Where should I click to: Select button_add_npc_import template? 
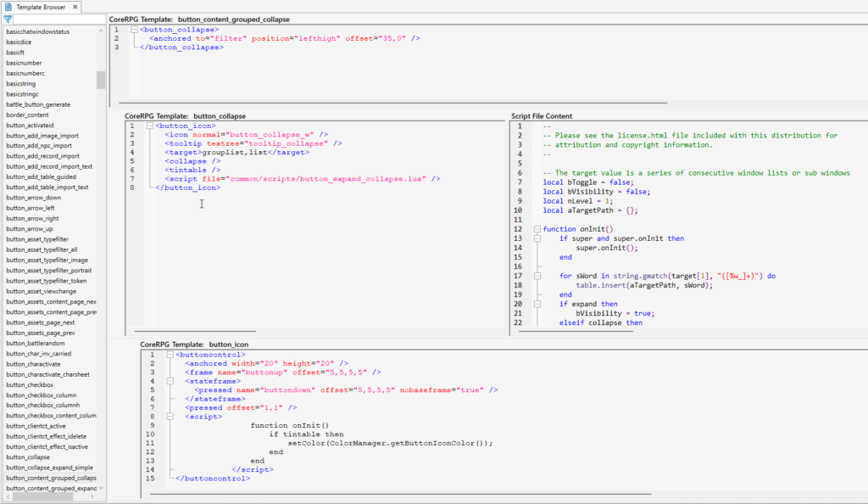point(39,146)
